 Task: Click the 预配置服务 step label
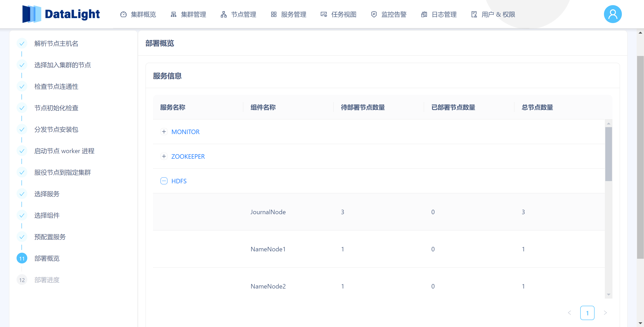point(50,237)
